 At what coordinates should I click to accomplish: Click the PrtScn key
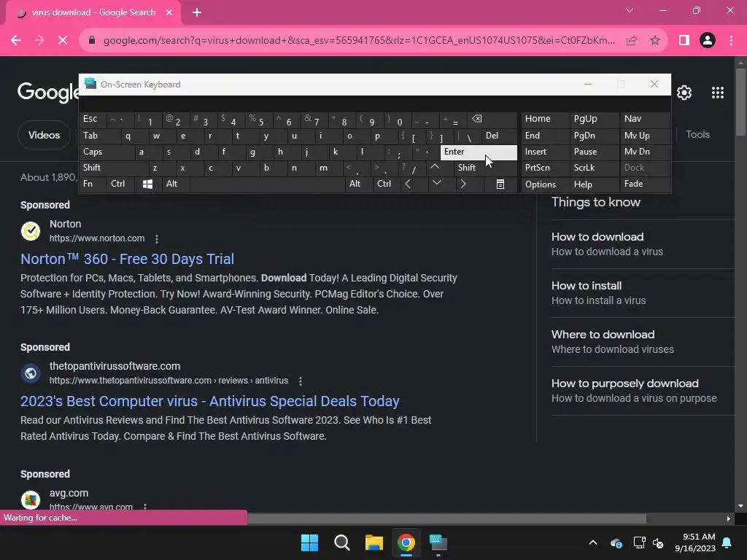point(545,168)
